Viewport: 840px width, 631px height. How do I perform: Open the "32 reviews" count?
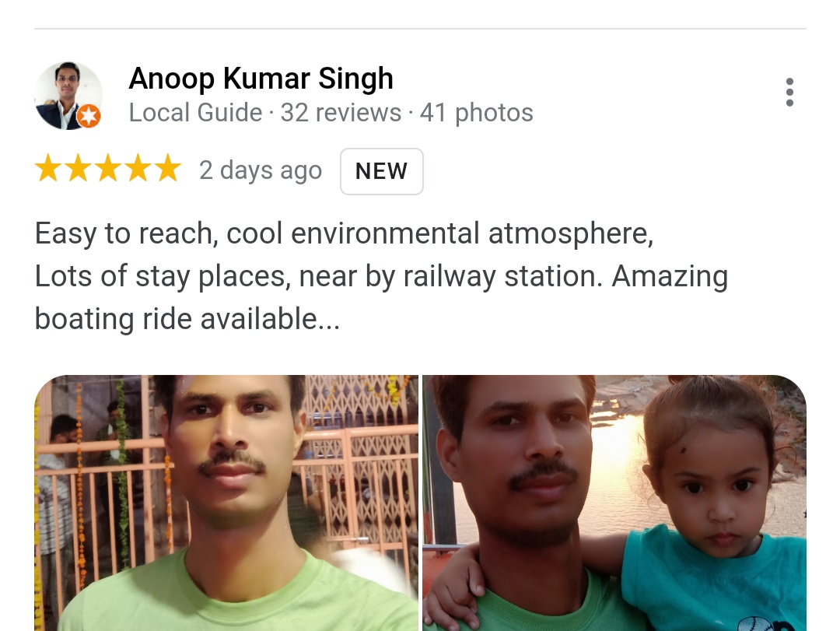[x=341, y=113]
